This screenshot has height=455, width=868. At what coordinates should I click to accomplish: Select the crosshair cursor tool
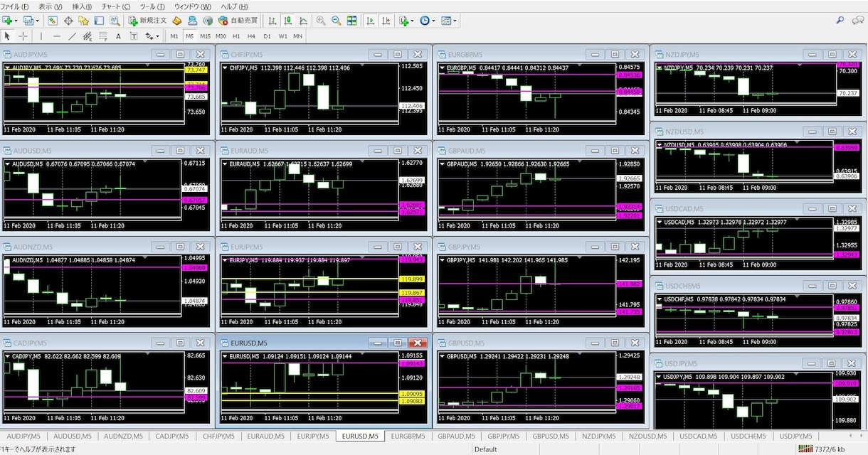(x=23, y=36)
